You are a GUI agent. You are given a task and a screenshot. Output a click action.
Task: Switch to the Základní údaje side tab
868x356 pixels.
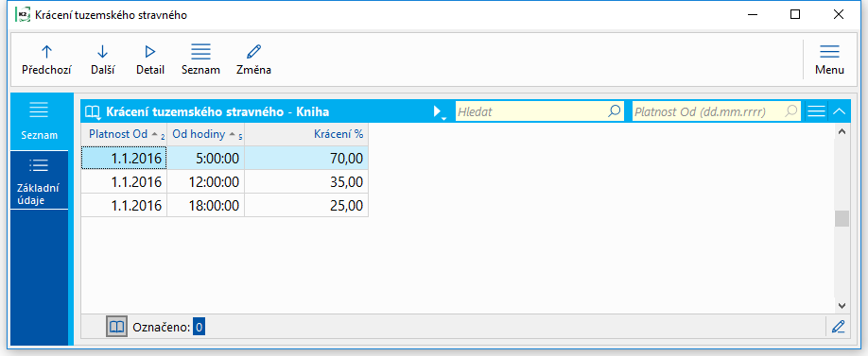[39, 180]
